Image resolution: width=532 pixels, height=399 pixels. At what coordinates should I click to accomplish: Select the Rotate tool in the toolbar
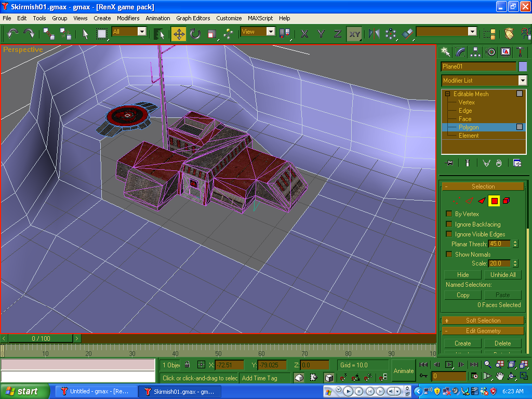(x=195, y=34)
